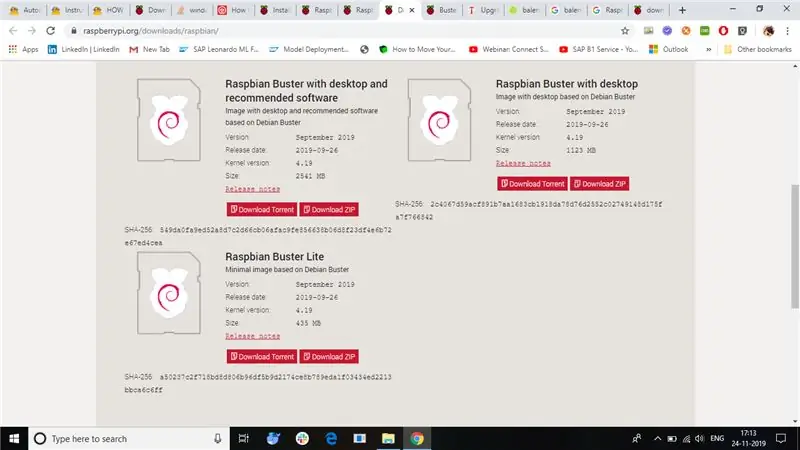Download Torrent for Buster with recommended software
The width and height of the screenshot is (800, 450).
pyautogui.click(x=262, y=209)
